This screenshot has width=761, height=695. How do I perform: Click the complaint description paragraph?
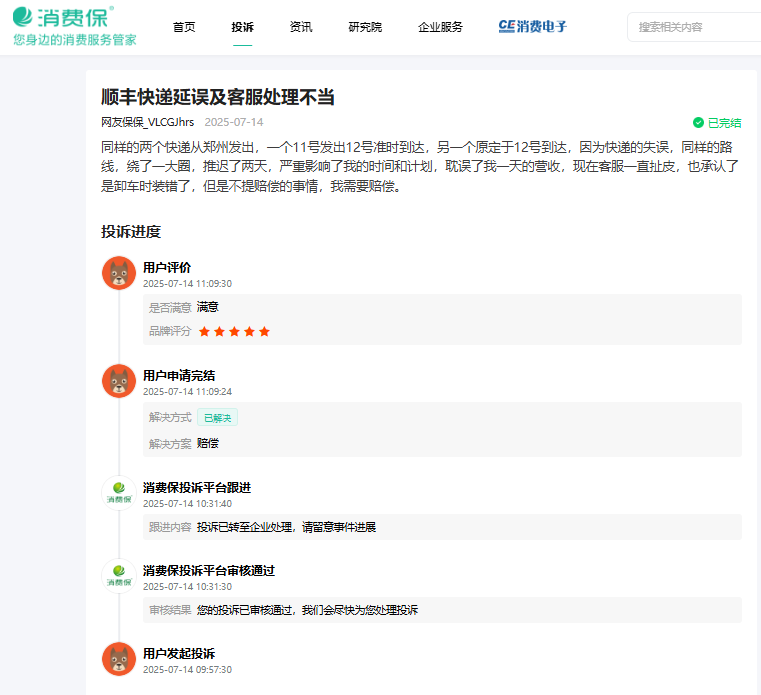pos(420,166)
